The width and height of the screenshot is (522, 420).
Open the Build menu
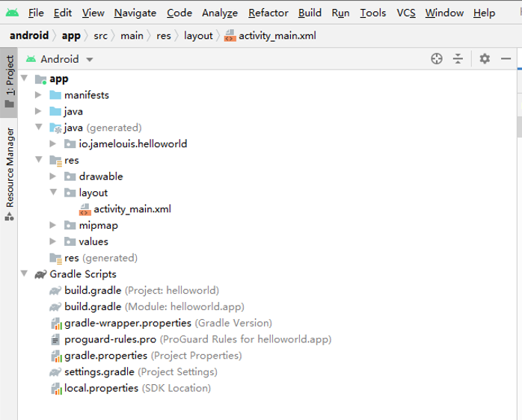click(x=310, y=13)
